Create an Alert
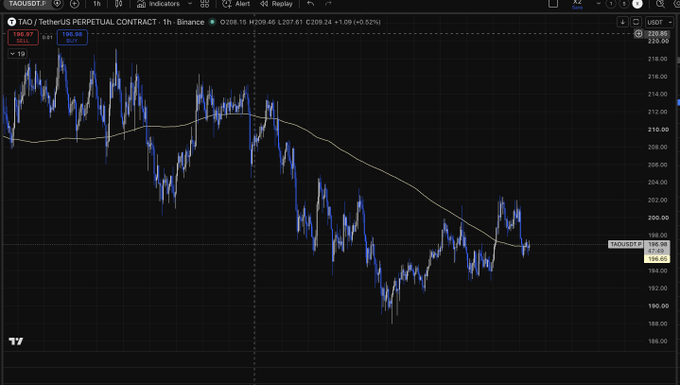 click(x=236, y=4)
